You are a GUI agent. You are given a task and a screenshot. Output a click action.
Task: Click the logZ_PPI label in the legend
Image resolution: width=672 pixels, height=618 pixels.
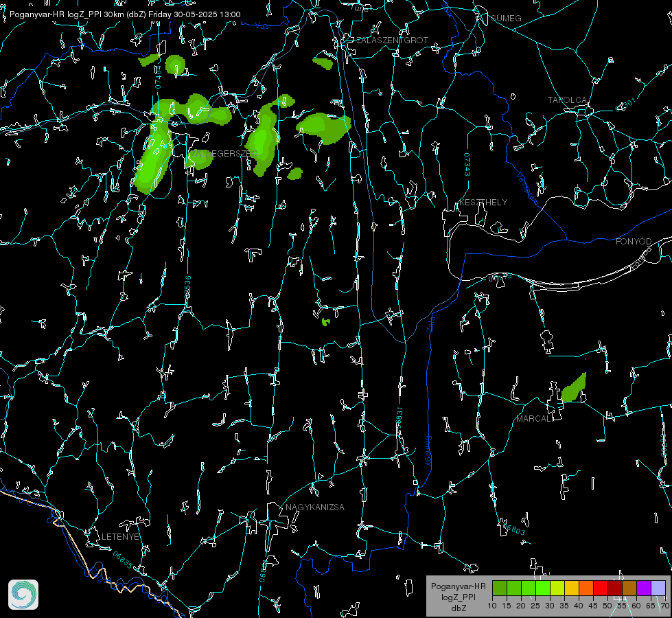459,597
